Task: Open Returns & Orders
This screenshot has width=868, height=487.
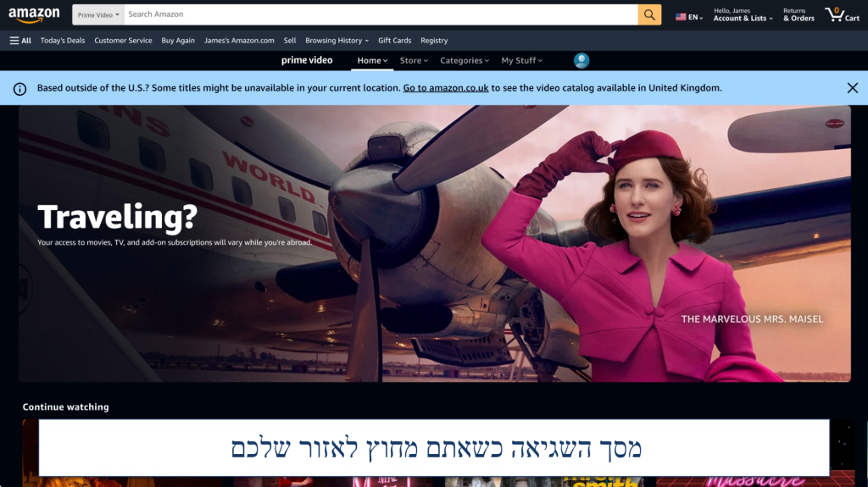Action: coord(798,14)
